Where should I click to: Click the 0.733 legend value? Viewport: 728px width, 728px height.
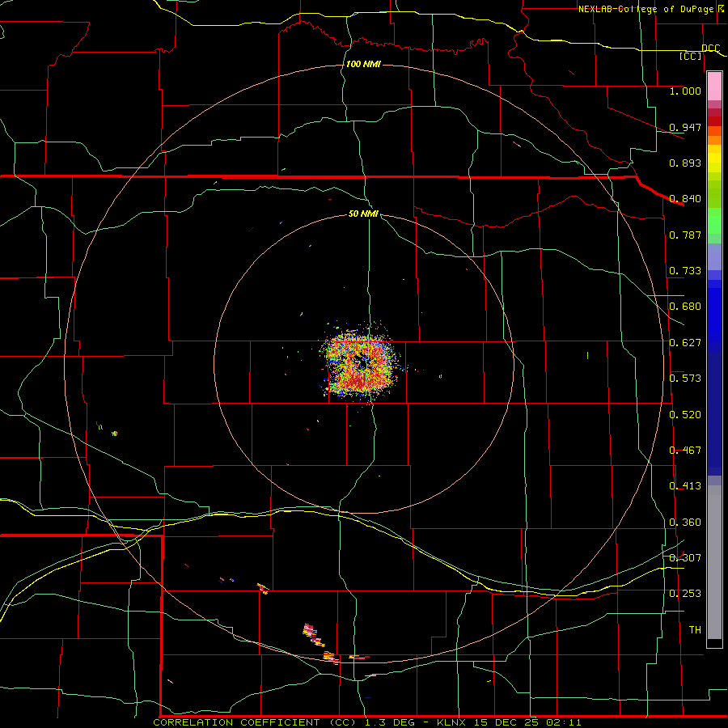pos(685,271)
